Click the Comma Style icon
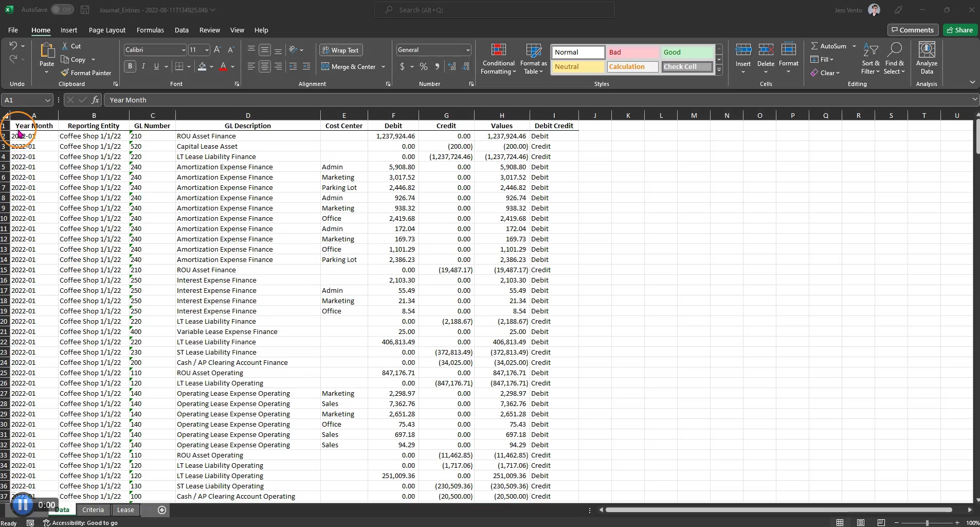This screenshot has height=527, width=980. (x=437, y=66)
